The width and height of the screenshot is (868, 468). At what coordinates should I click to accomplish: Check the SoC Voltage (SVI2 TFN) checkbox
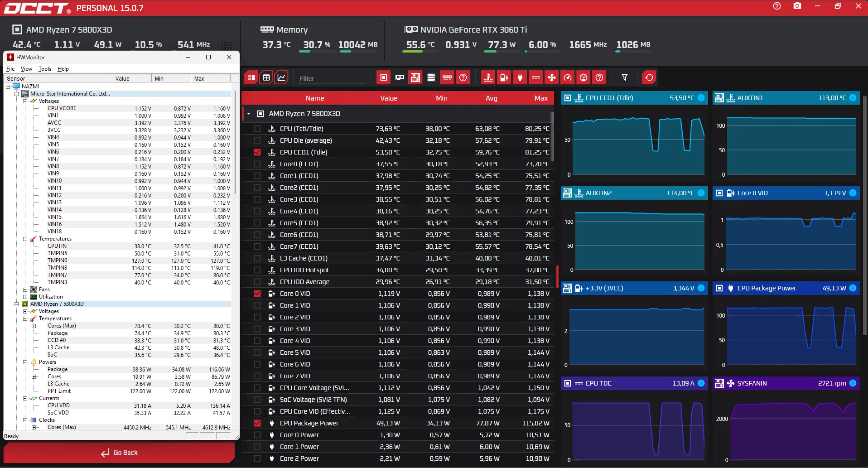point(257,400)
